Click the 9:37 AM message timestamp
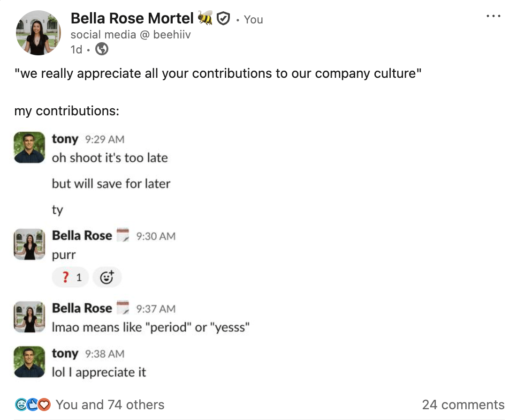The width and height of the screenshot is (517, 420). 156,308
